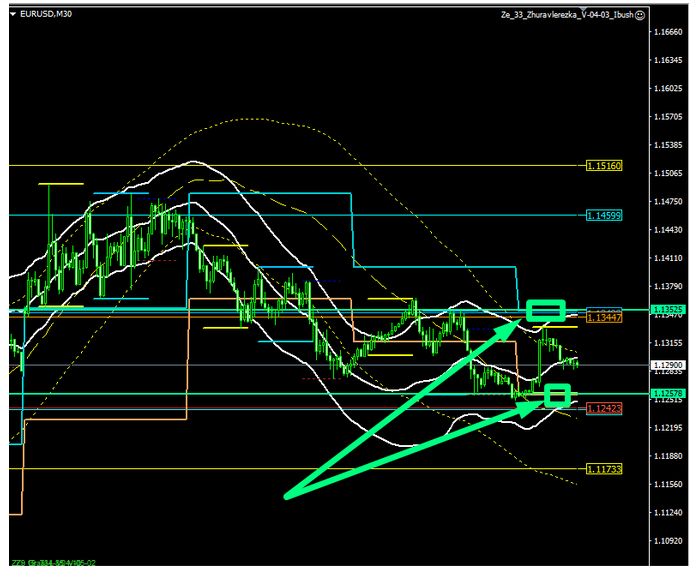690x574 pixels.
Task: Select the yellow 1.15160 level price label
Action: [x=604, y=166]
